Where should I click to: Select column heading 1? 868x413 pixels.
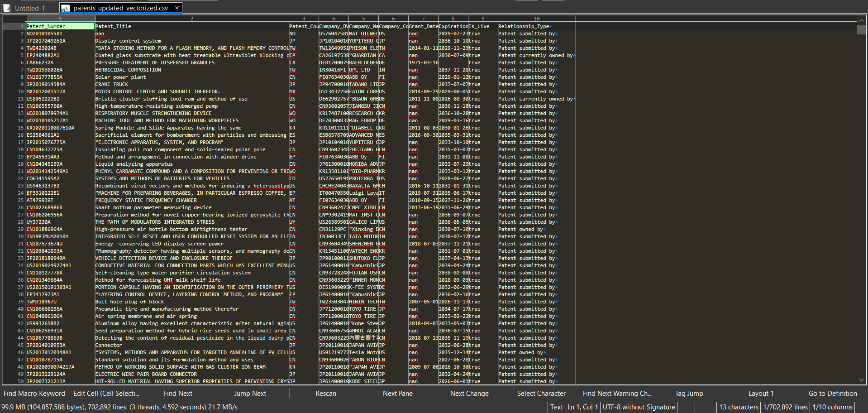[x=60, y=19]
